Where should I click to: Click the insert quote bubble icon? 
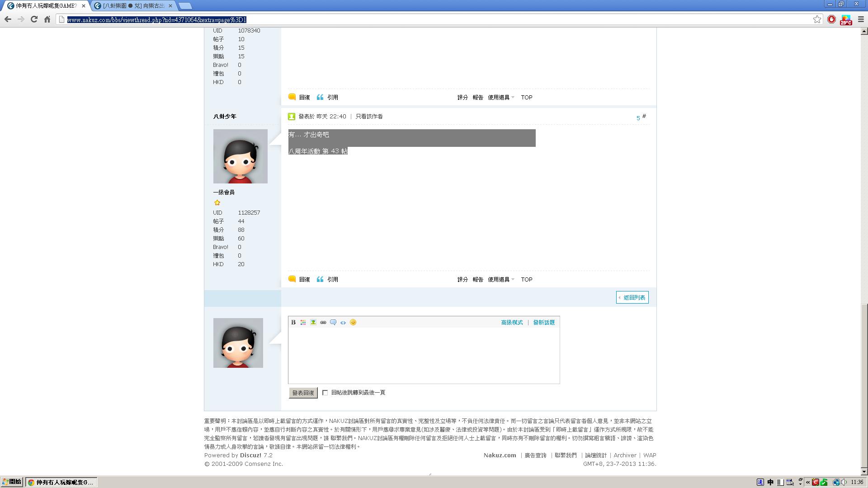[333, 322]
